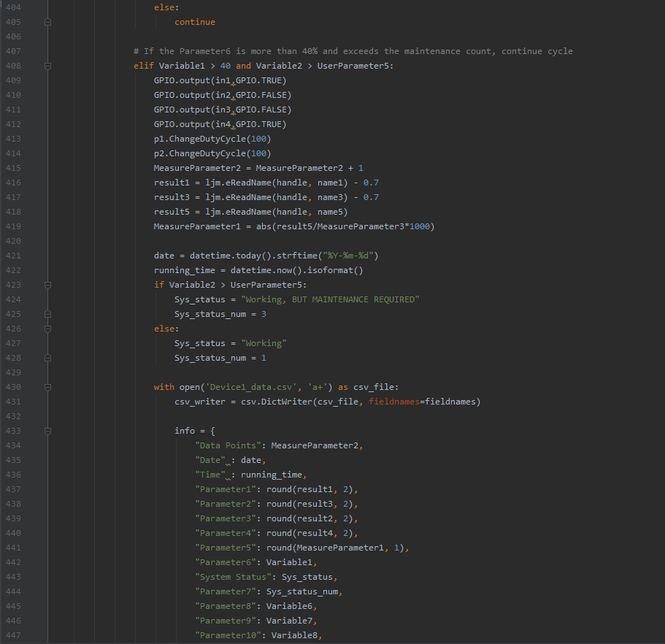This screenshot has width=665, height=644.
Task: Collapse the info dictionary at line 433
Action: click(48, 431)
